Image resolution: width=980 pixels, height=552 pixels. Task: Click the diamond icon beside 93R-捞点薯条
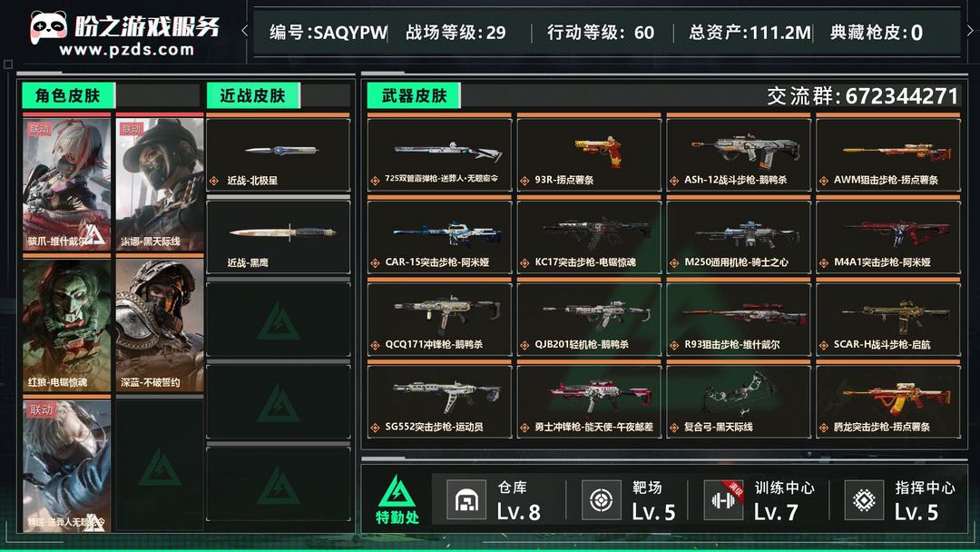[x=524, y=181]
